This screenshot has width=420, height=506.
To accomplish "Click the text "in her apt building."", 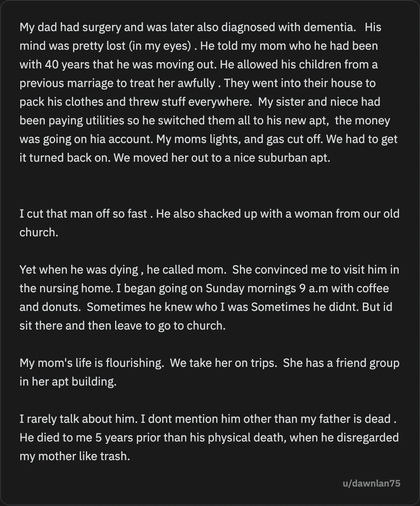I will (68, 382).
